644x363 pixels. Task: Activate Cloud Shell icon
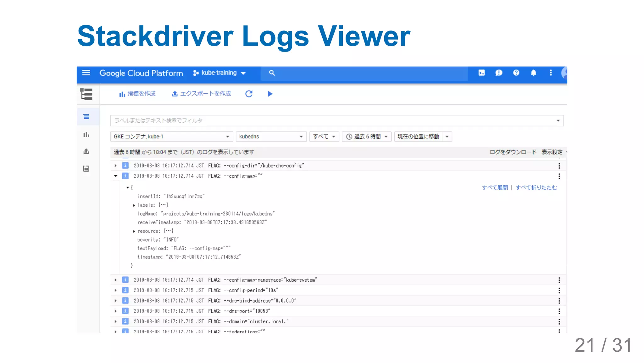click(x=481, y=73)
